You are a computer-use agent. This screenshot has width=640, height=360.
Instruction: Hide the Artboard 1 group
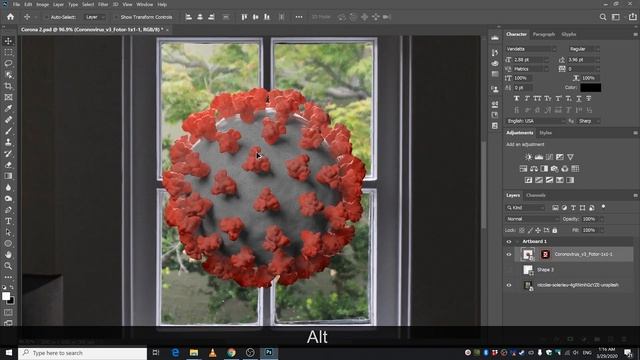pyautogui.click(x=509, y=242)
